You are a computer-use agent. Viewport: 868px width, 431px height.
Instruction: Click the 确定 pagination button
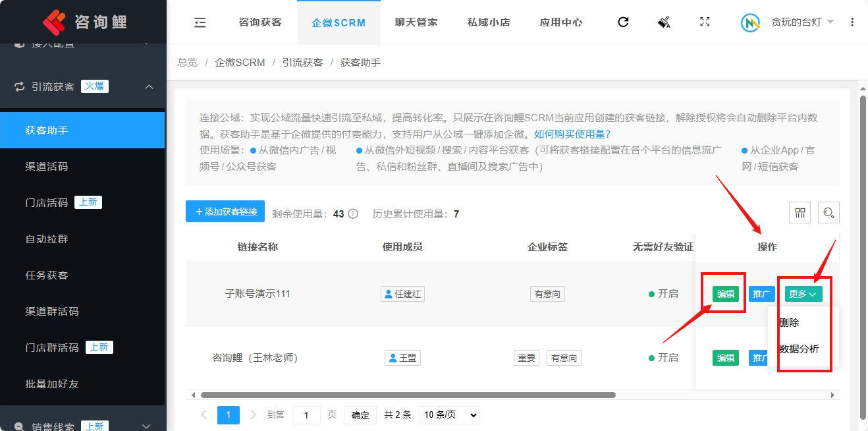(360, 415)
